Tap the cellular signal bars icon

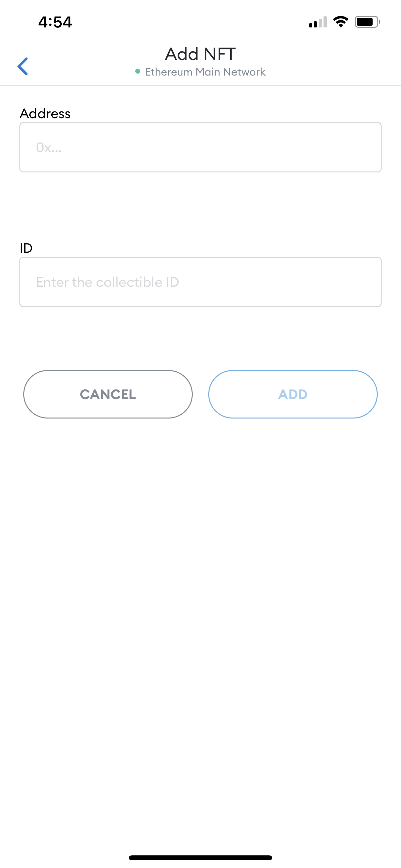(318, 22)
